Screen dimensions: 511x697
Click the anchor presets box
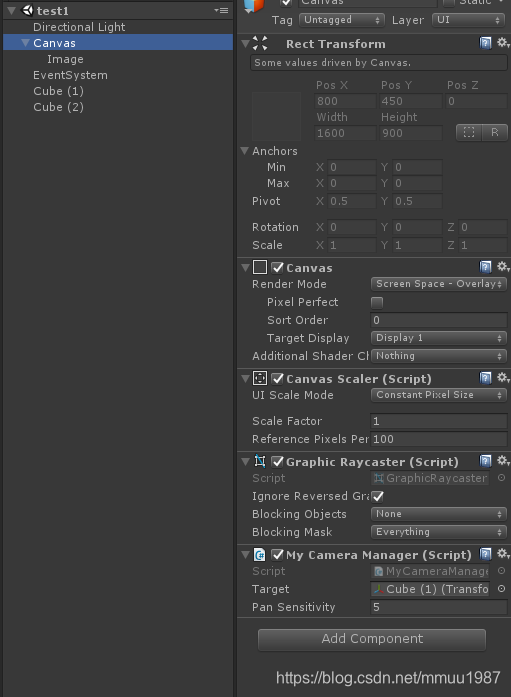pos(276,116)
